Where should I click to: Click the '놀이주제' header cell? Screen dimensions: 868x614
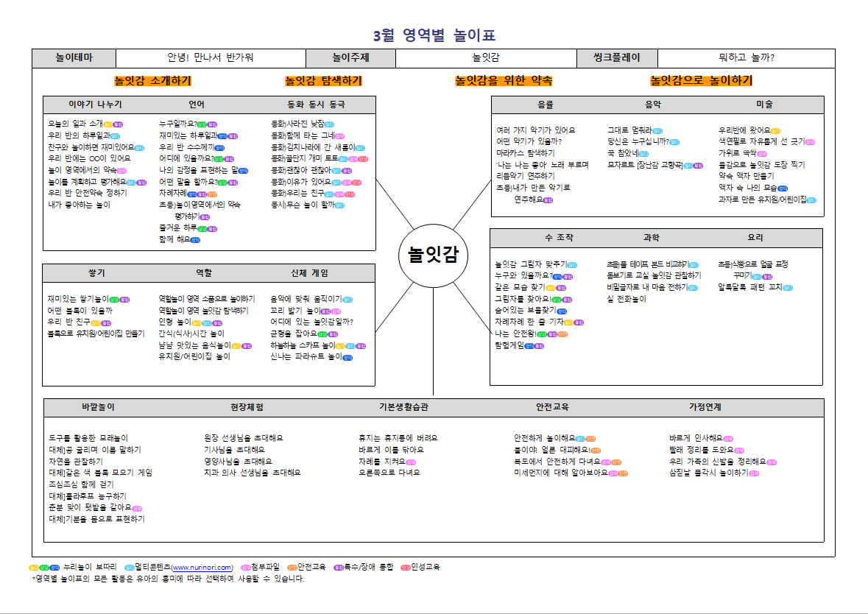pos(350,57)
